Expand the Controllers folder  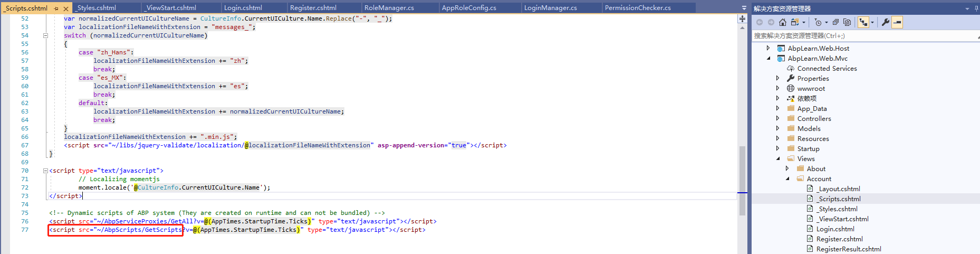777,119
